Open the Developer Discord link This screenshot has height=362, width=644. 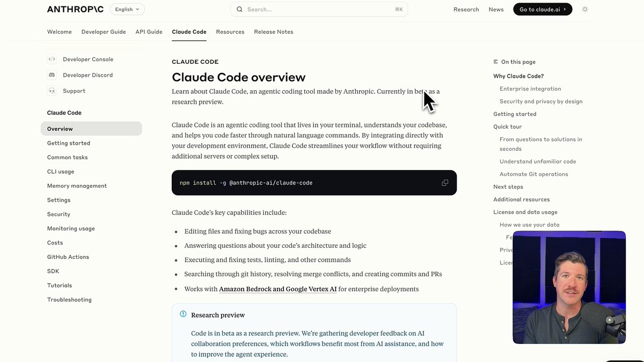[x=87, y=75]
